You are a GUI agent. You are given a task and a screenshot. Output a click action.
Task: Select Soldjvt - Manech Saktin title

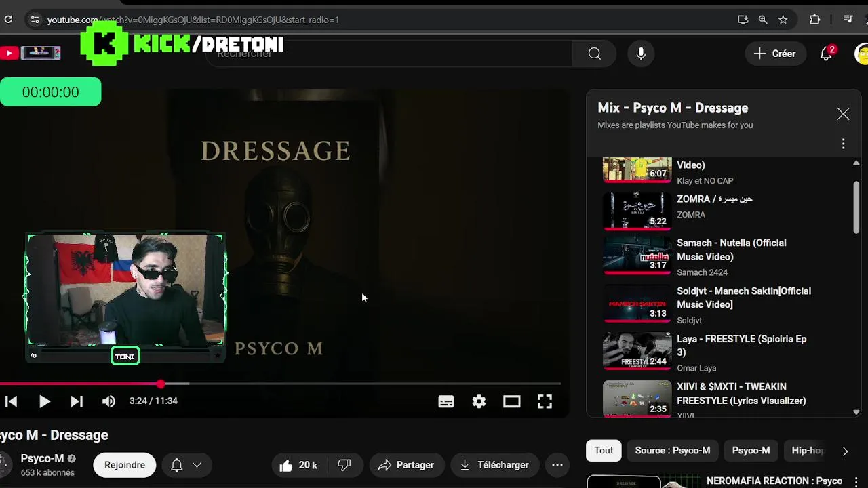click(744, 298)
